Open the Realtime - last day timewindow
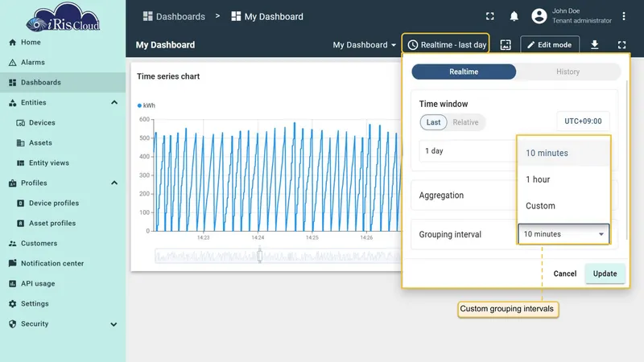The image size is (644, 362). coord(446,45)
